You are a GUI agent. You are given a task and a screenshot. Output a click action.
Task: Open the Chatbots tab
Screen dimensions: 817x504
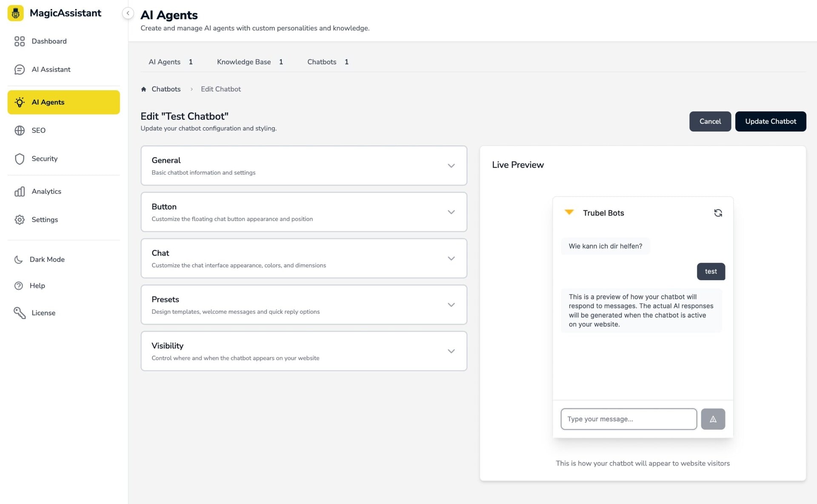[x=322, y=62]
